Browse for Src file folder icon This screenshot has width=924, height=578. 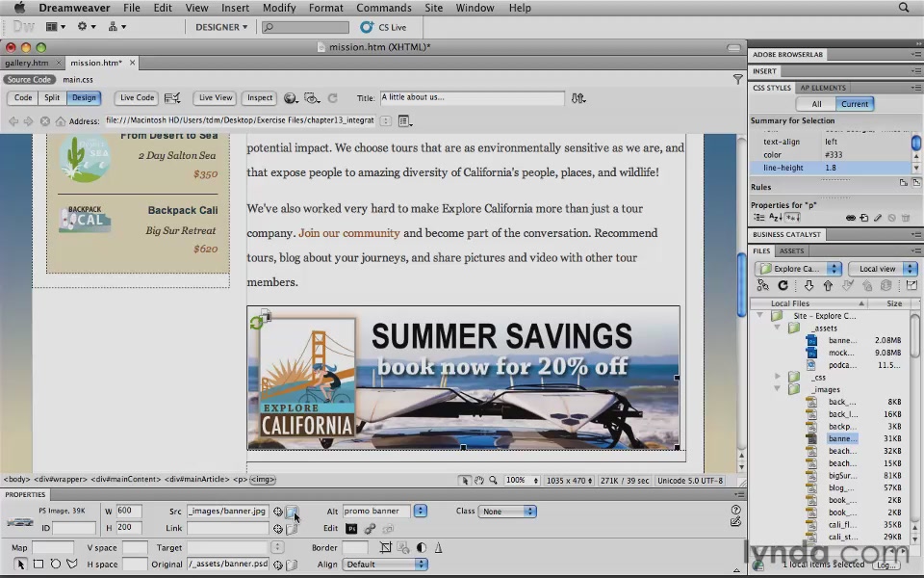(292, 512)
